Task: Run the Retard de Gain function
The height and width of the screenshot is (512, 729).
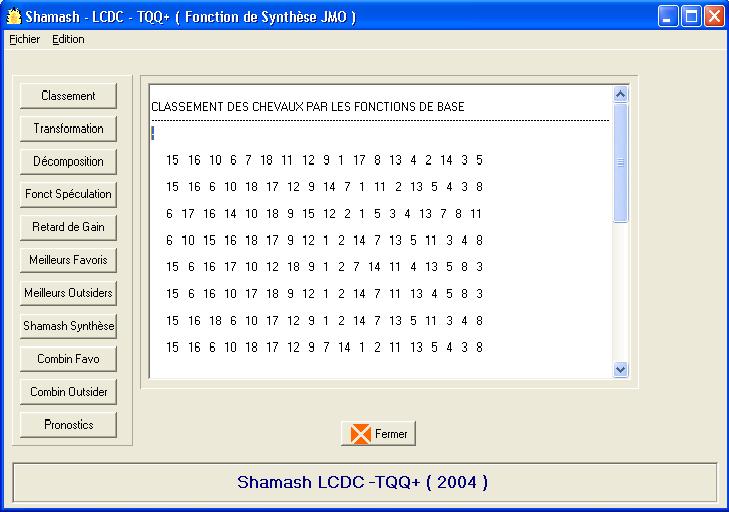Action: 68,227
